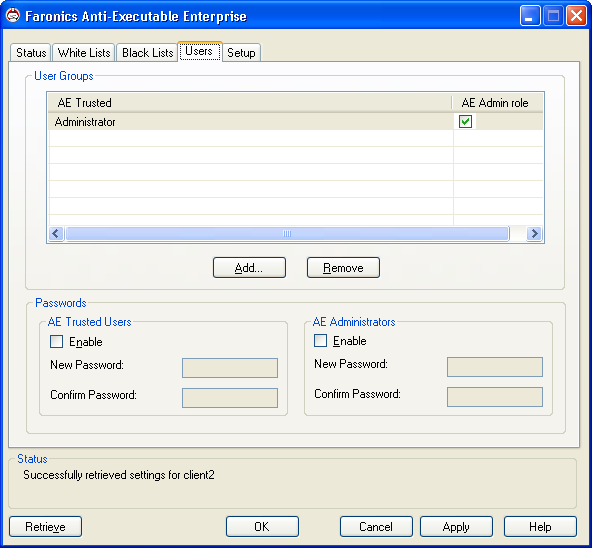Screen dimensions: 592x548
Task: Click New Password field under AE Administrators
Action: (495, 367)
